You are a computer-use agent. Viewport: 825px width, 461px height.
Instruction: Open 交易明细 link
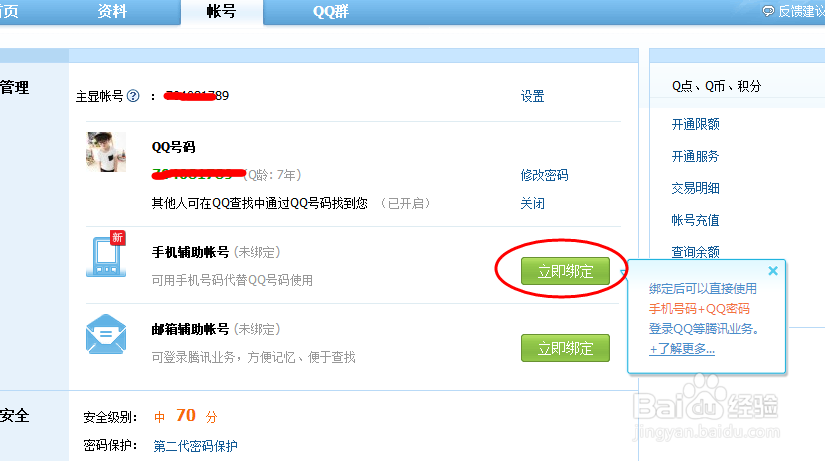pos(696,188)
